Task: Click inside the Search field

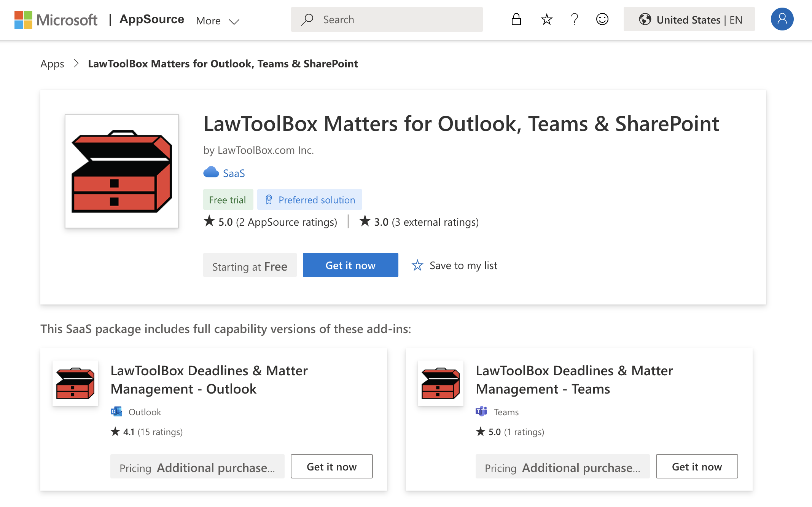Action: pyautogui.click(x=396, y=19)
